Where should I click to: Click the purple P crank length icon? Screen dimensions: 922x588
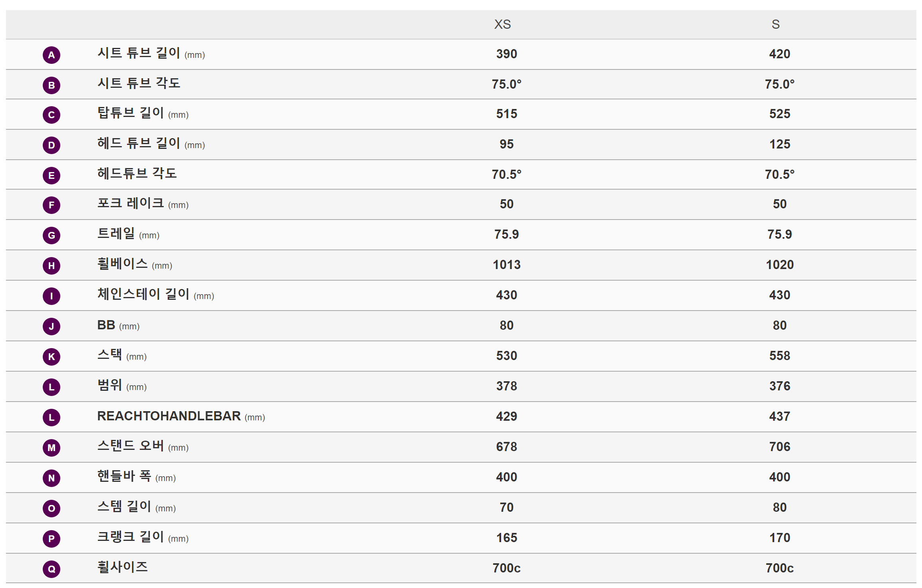point(52,539)
